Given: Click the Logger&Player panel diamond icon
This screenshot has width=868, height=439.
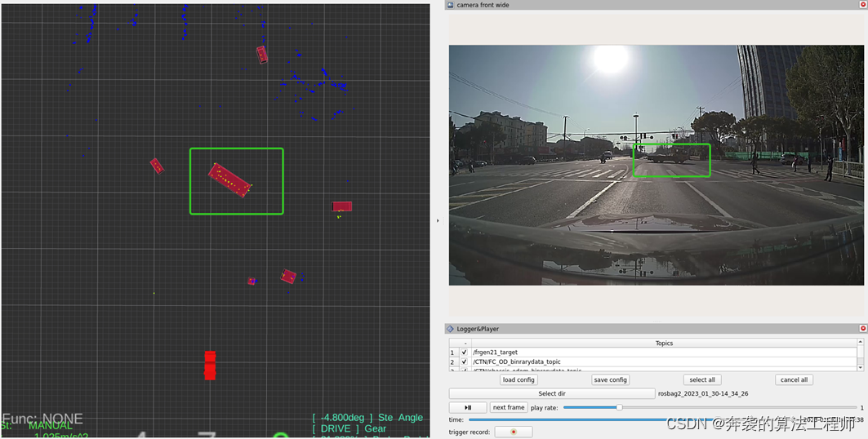Looking at the screenshot, I should click(450, 328).
